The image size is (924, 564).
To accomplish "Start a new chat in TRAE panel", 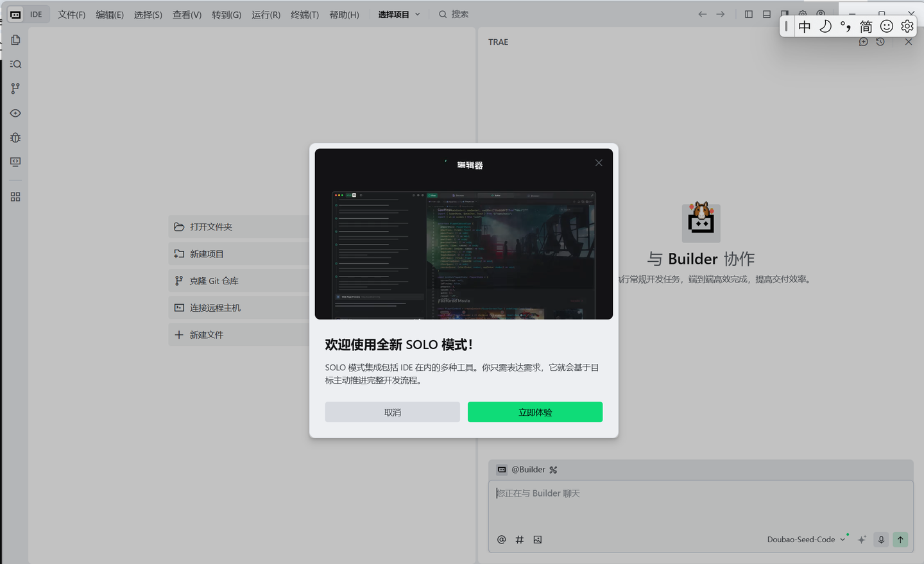I will (x=864, y=42).
